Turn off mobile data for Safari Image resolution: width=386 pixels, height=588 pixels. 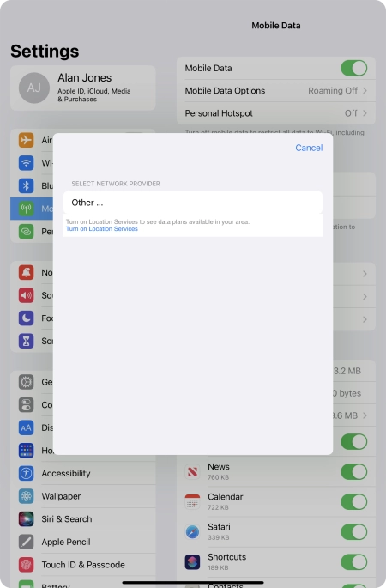pos(353,531)
